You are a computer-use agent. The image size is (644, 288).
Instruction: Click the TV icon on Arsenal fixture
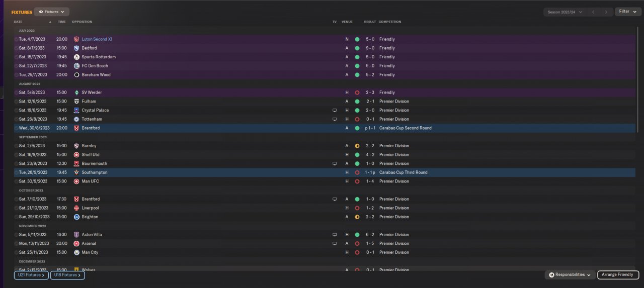click(335, 244)
